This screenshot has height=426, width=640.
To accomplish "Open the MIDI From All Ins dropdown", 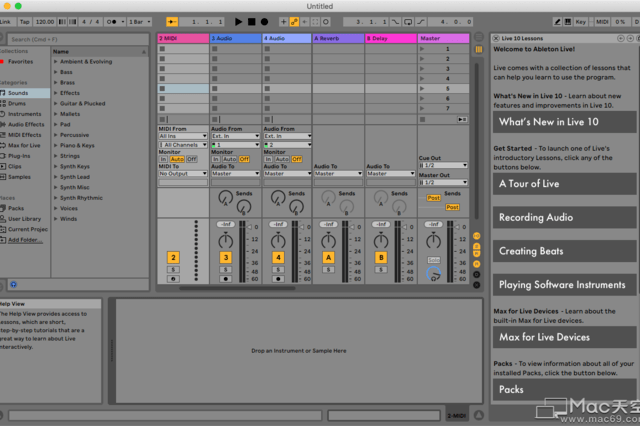I will (x=183, y=136).
